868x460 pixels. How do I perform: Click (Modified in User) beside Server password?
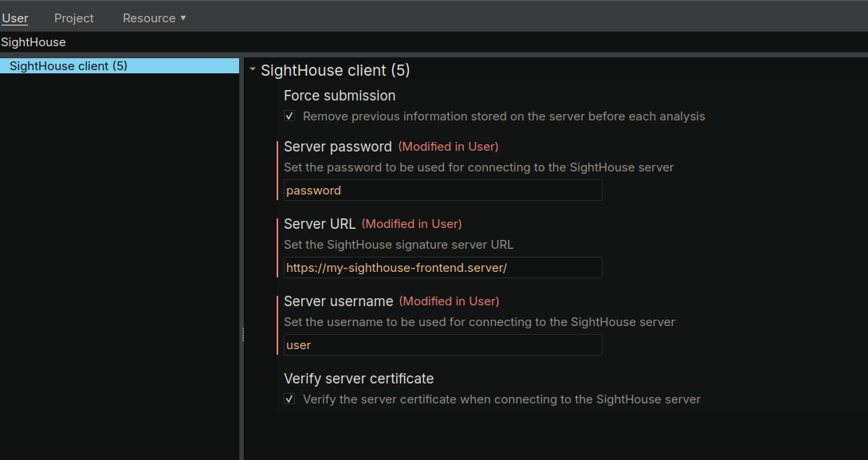click(x=448, y=147)
